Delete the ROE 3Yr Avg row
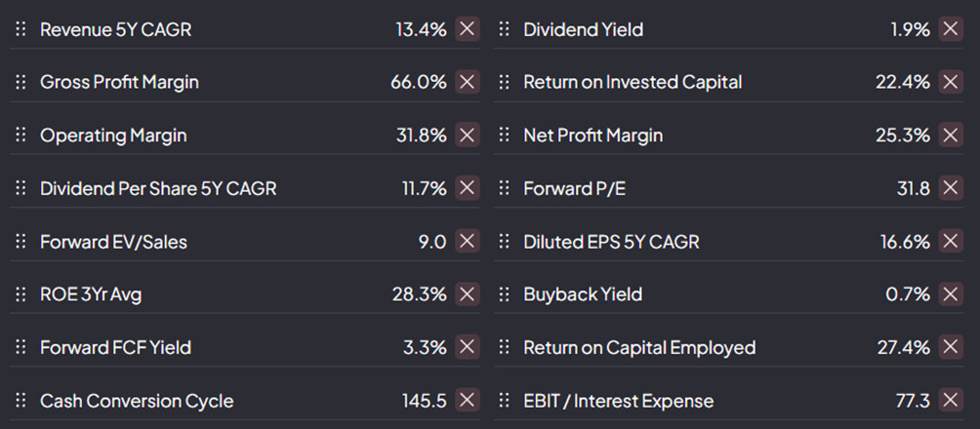This screenshot has height=429, width=980. click(468, 293)
